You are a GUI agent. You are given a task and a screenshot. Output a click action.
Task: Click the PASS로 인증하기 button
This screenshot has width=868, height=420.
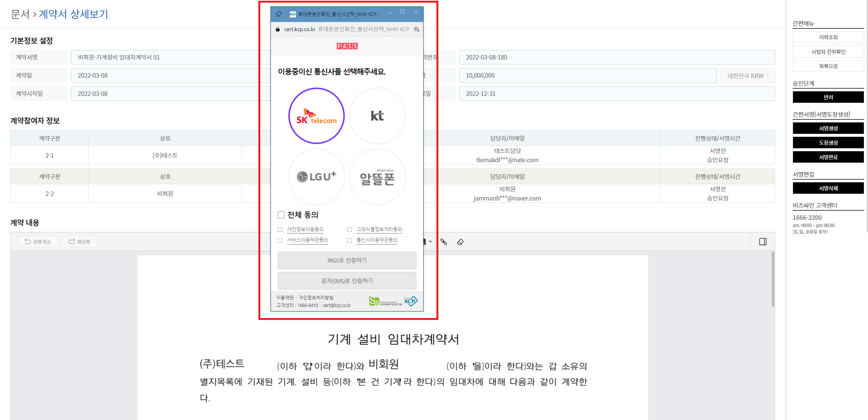tap(347, 260)
